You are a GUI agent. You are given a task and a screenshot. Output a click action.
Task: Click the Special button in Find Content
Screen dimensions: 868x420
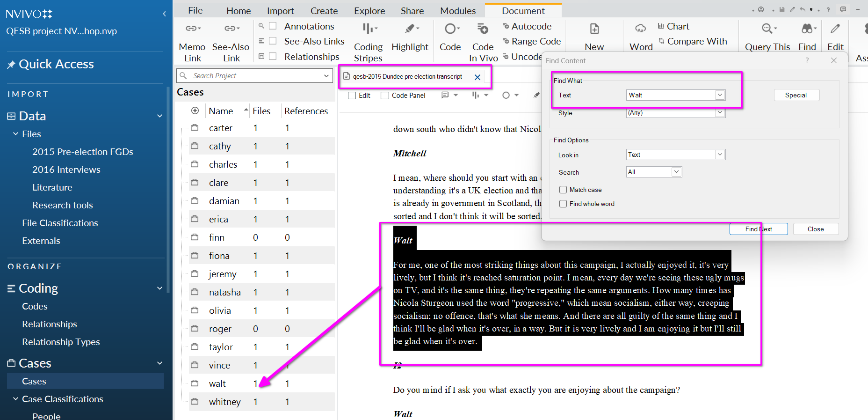(x=796, y=95)
